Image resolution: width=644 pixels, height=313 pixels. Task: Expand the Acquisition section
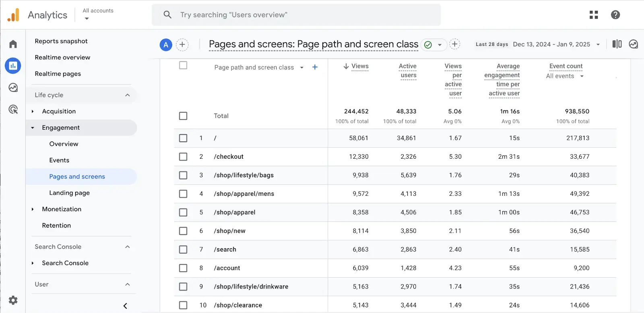tap(33, 112)
